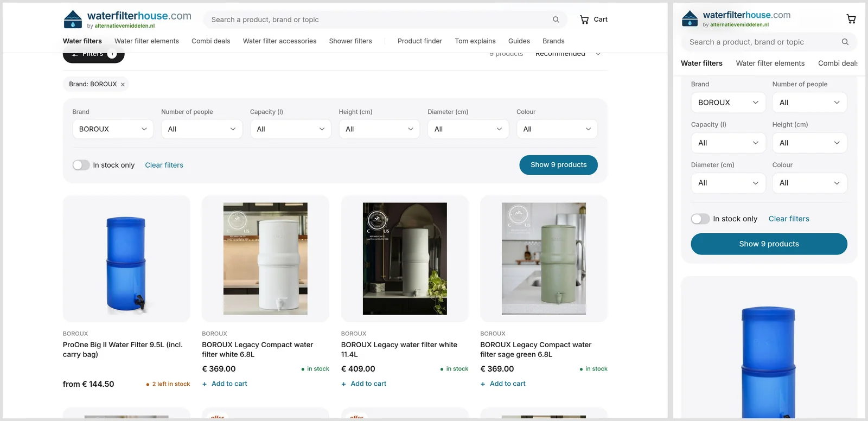Open the Brand dropdown in the desktop filters

tap(113, 129)
